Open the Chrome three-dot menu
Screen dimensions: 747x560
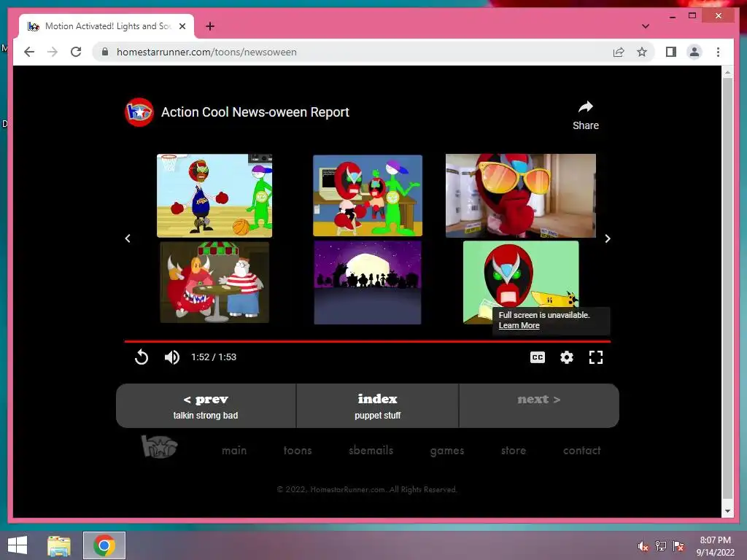click(x=718, y=52)
